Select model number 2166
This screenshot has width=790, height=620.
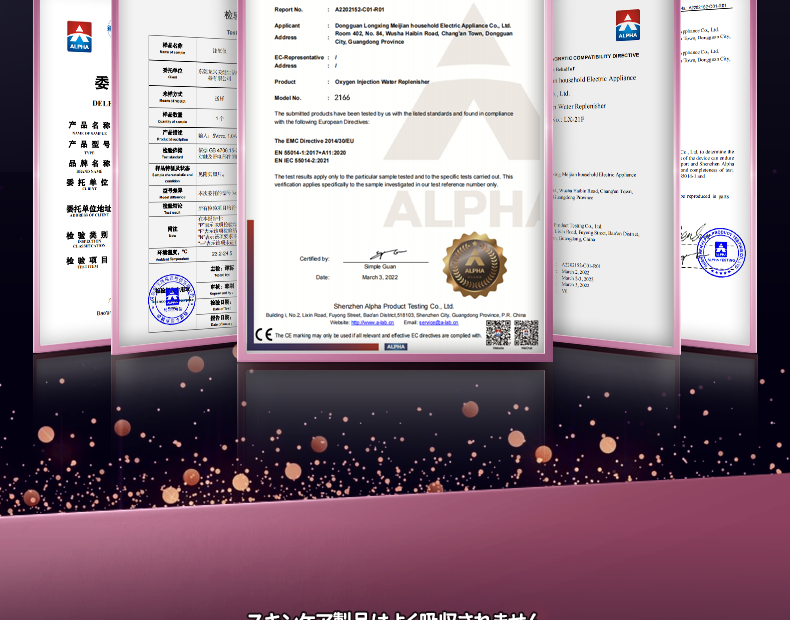342,98
